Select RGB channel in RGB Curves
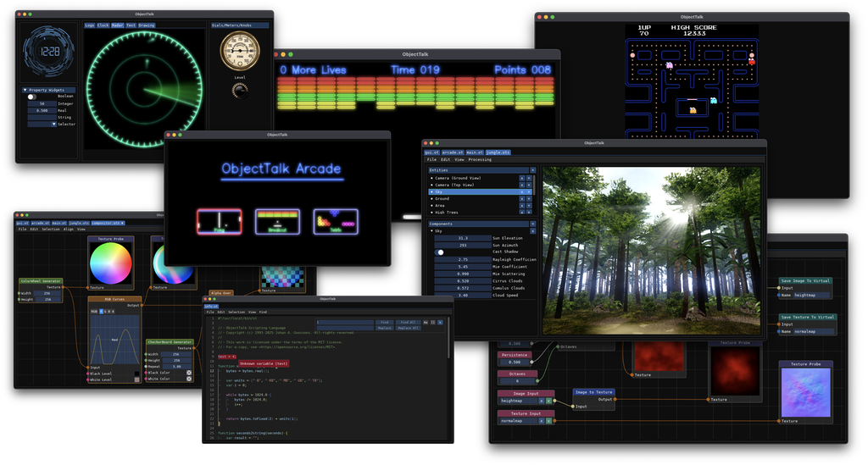This screenshot has height=465, width=868. coord(94,312)
